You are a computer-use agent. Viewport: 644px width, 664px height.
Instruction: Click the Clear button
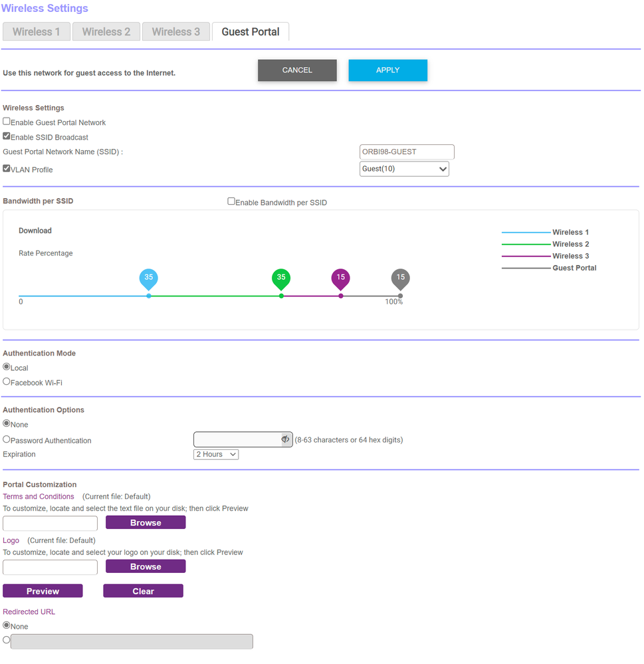(143, 592)
